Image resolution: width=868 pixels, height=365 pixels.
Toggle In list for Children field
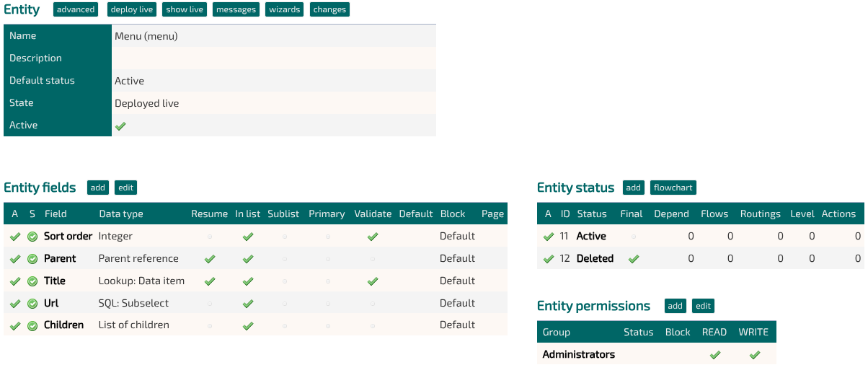[x=248, y=326]
